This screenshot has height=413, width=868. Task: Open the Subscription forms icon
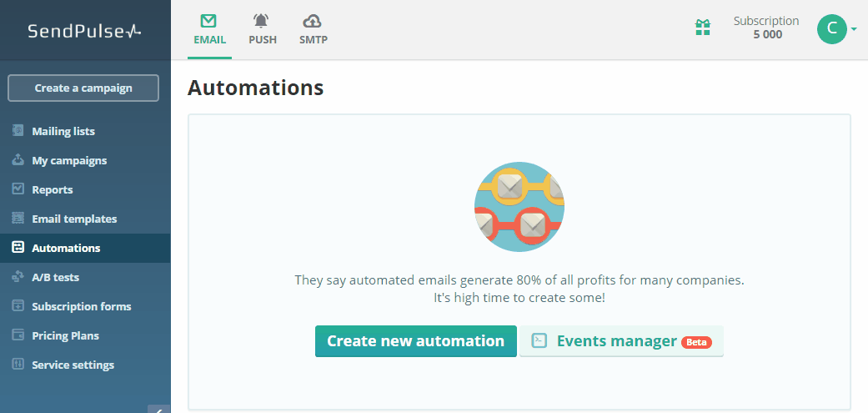18,306
